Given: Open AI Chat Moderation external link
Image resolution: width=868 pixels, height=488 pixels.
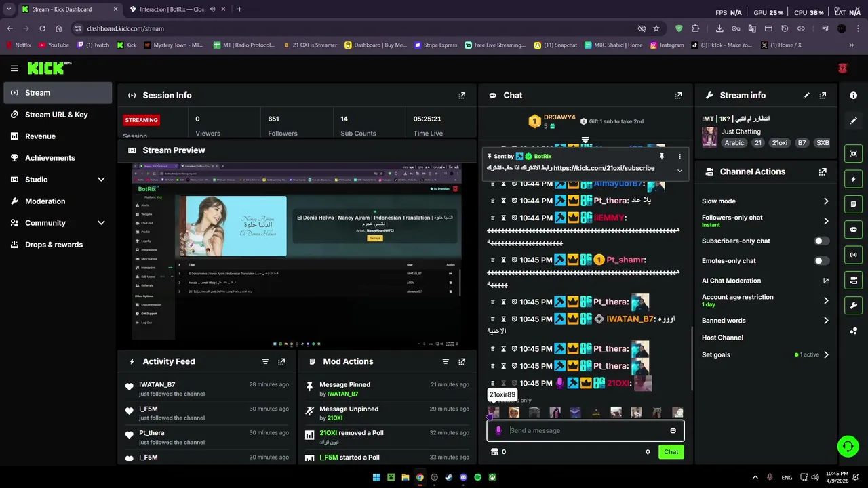Looking at the screenshot, I should click(826, 281).
